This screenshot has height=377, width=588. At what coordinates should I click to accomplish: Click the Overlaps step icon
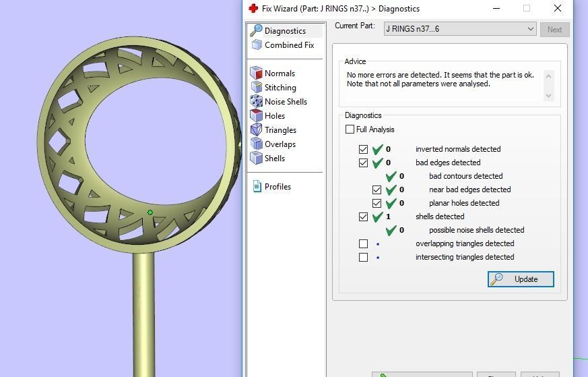[256, 144]
